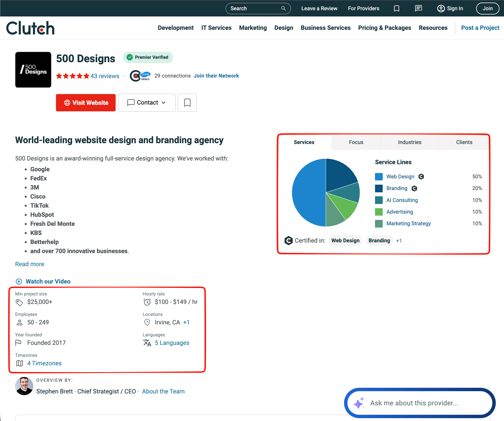Open About the Team link
This screenshot has height=421, width=504.
point(163,391)
